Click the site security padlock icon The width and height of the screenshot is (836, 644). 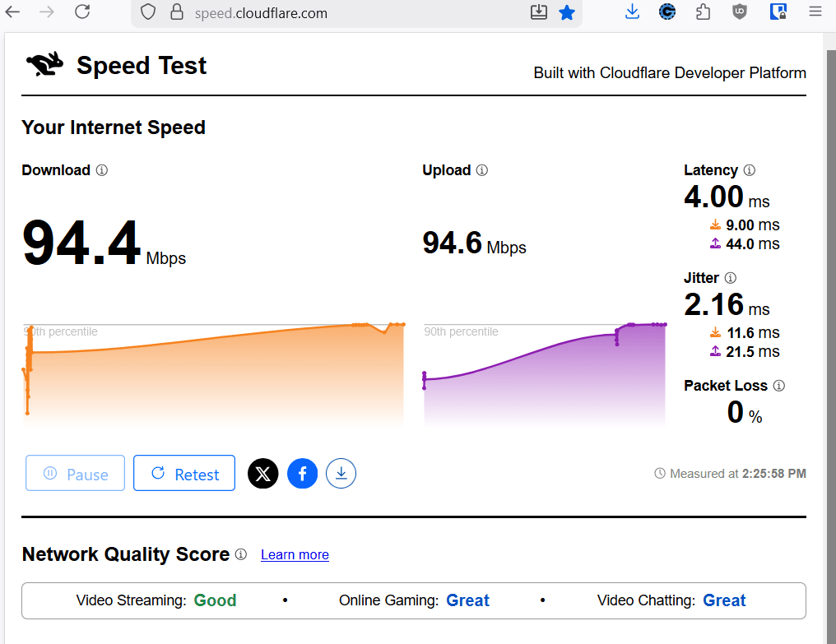click(176, 12)
